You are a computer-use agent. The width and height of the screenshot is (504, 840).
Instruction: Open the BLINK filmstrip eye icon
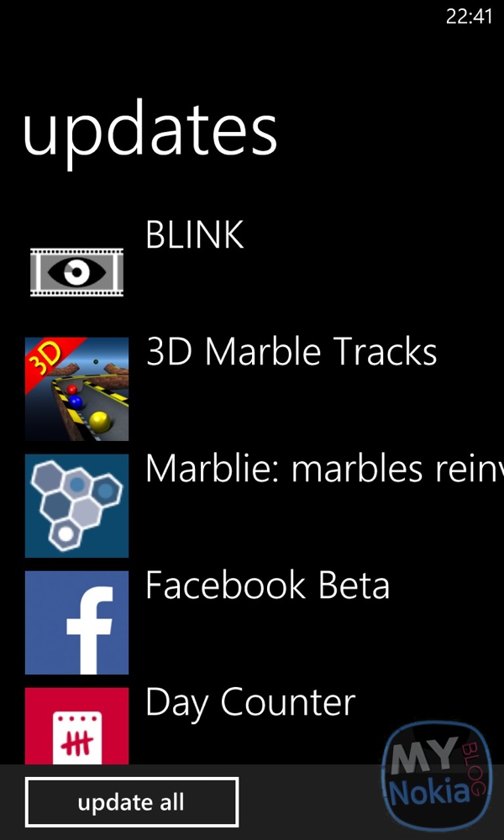[x=76, y=272]
